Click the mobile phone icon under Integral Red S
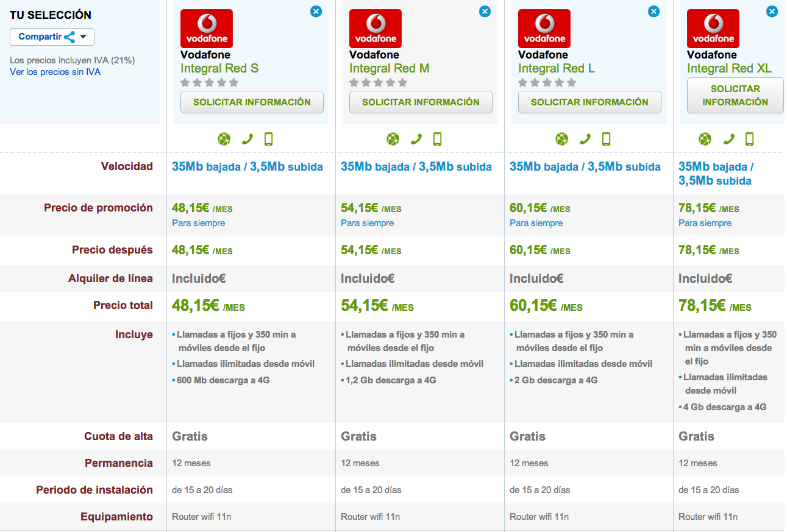This screenshot has width=787, height=532. coord(268,140)
